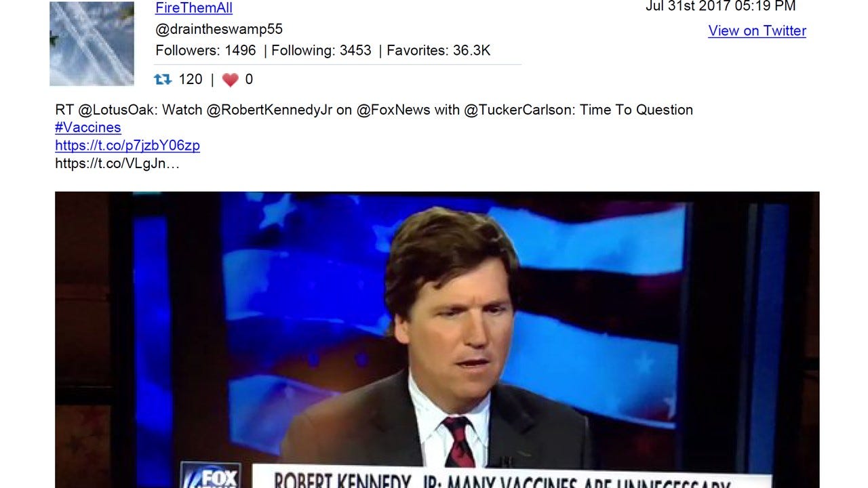Open the #Vaccines hashtag link
This screenshot has width=868, height=488.
click(88, 127)
